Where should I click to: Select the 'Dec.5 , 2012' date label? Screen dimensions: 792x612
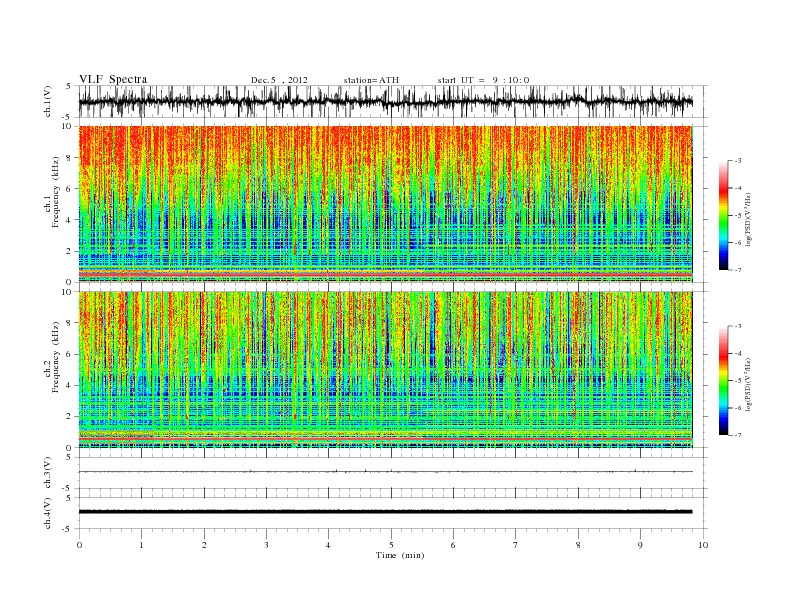pos(279,80)
